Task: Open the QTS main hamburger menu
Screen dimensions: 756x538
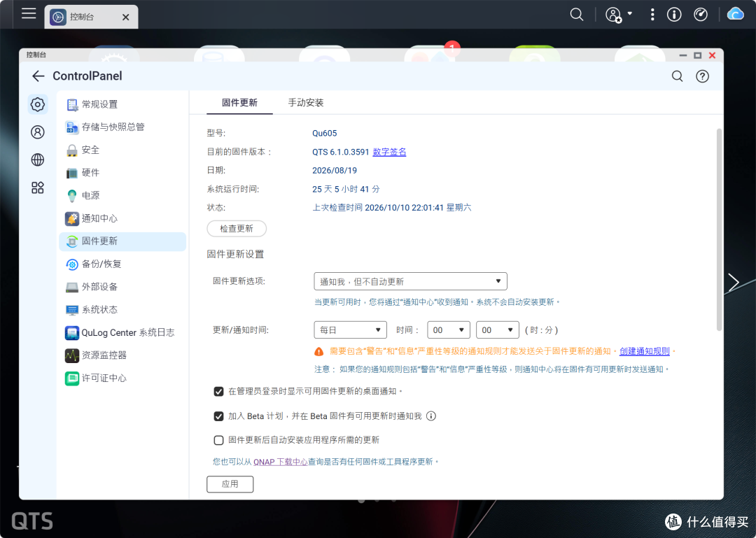Action: [x=29, y=13]
